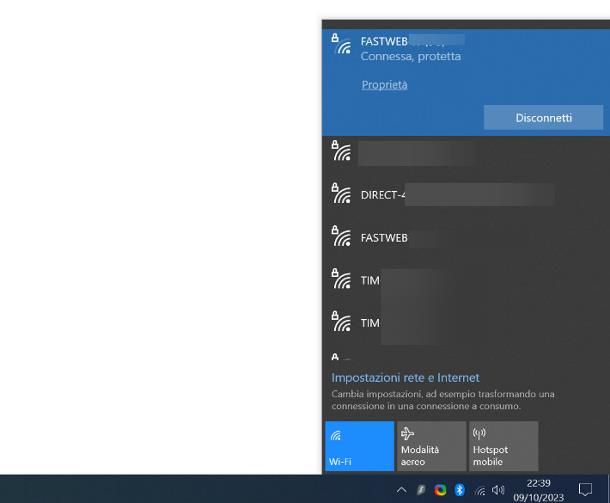The width and height of the screenshot is (610, 503).
Task: Open the Bluetooth tray icon
Action: point(459,490)
